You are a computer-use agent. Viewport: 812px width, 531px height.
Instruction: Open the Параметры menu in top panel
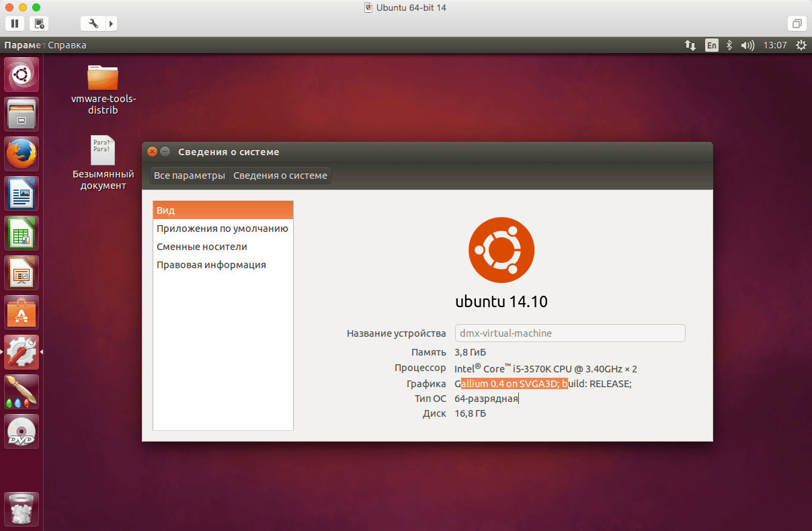point(24,45)
